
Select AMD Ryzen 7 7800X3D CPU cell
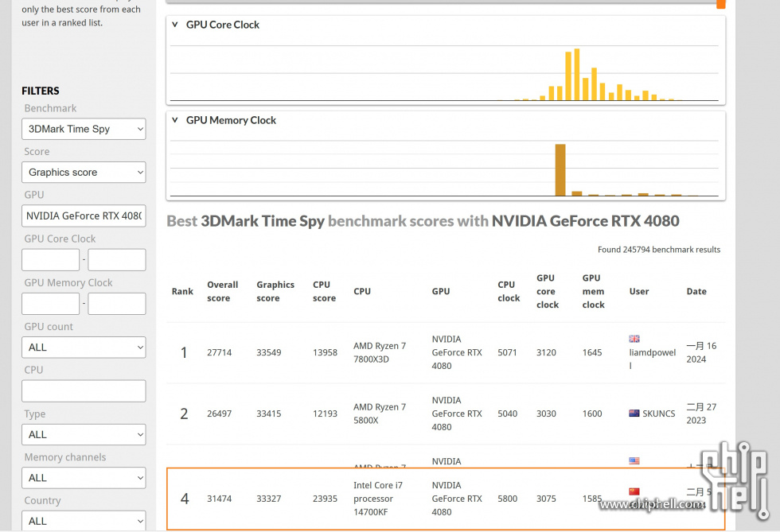click(380, 352)
